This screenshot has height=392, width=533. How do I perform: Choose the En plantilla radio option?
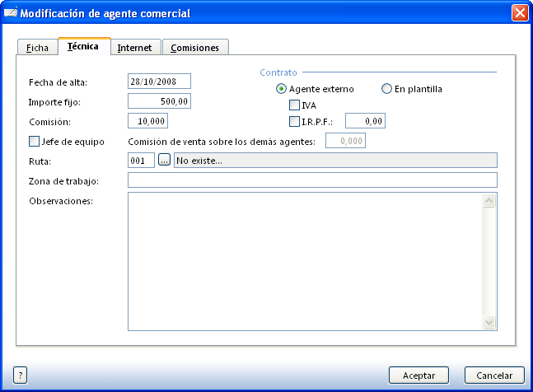tap(386, 89)
